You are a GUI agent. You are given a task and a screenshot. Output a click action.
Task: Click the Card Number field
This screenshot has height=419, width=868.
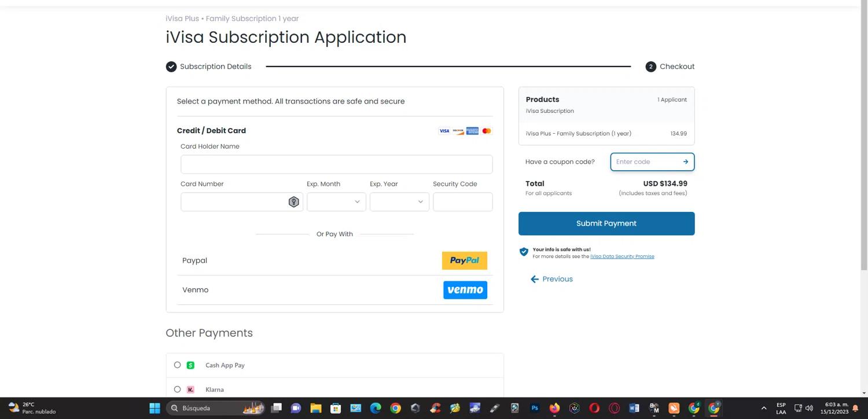[241, 202]
